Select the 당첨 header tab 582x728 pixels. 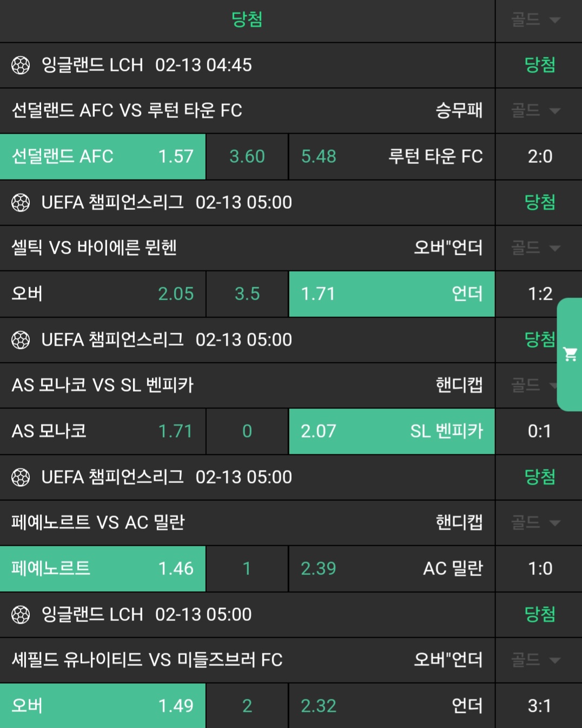[x=247, y=20]
